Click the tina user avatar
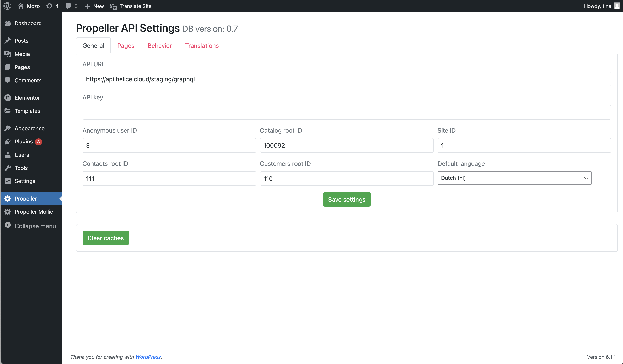The height and width of the screenshot is (364, 623). pyautogui.click(x=617, y=6)
